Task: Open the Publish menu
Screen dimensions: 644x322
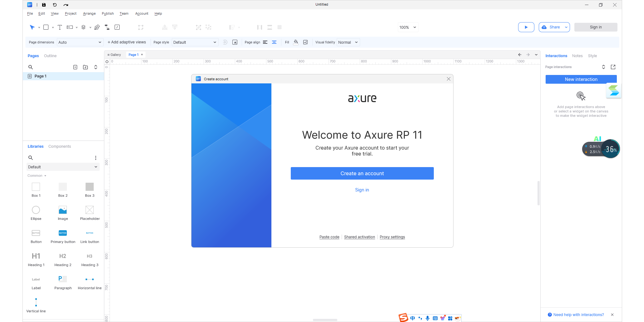Action: pos(107,13)
